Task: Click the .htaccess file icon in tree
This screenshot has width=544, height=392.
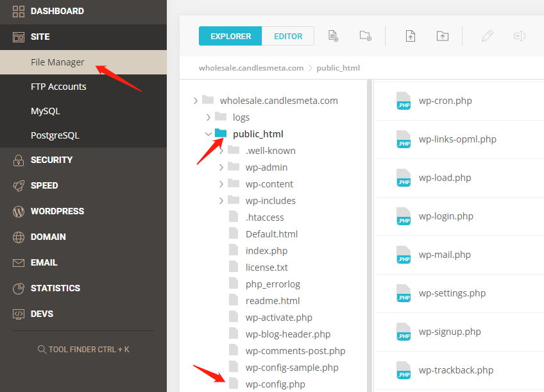Action: pyautogui.click(x=234, y=216)
